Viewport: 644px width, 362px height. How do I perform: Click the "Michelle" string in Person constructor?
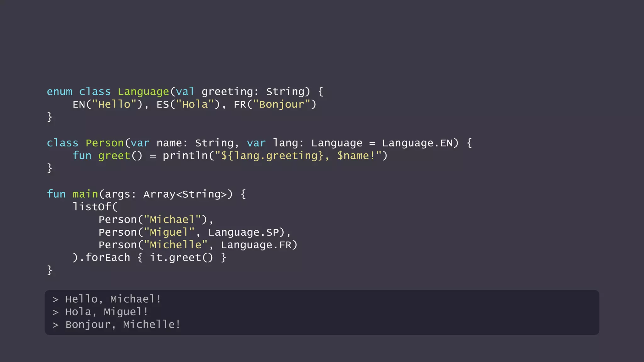[175, 245]
